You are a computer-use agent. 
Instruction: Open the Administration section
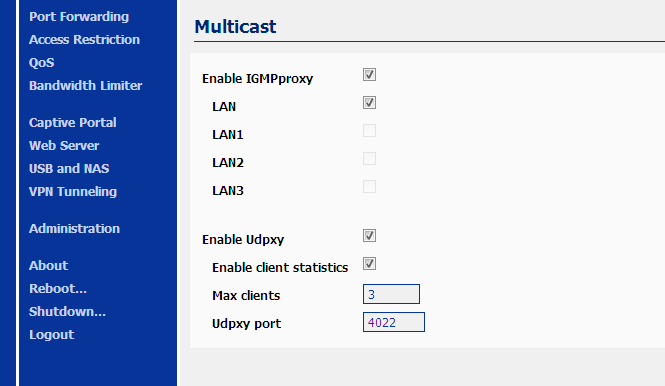coord(75,229)
